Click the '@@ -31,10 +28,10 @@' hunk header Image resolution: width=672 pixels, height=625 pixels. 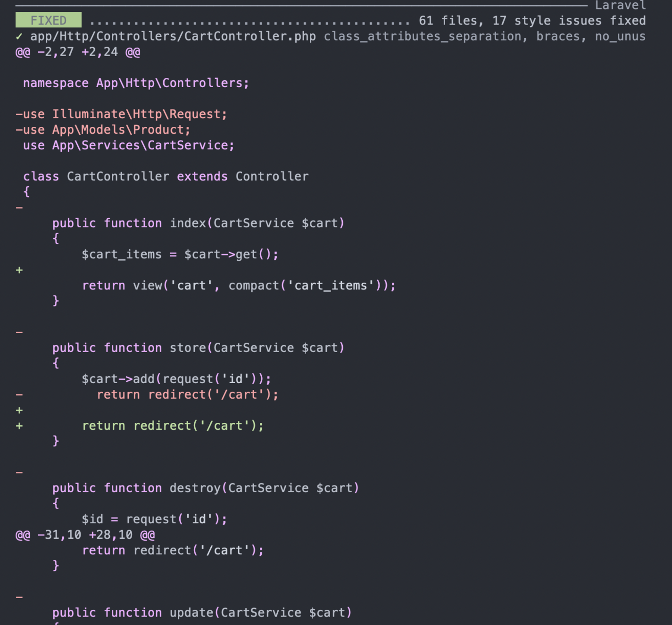[x=85, y=535]
